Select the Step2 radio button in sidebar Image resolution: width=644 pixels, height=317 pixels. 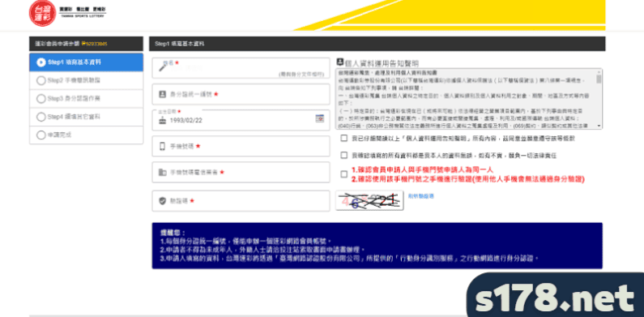click(41, 80)
